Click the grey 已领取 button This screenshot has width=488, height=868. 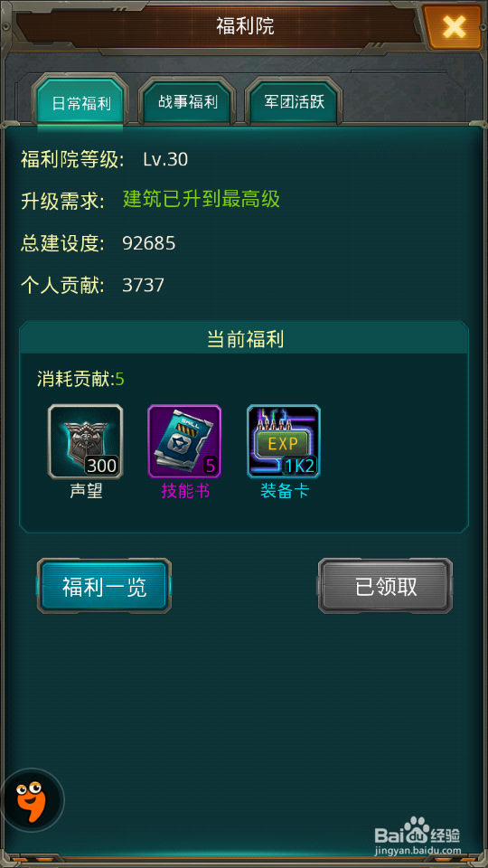386,586
